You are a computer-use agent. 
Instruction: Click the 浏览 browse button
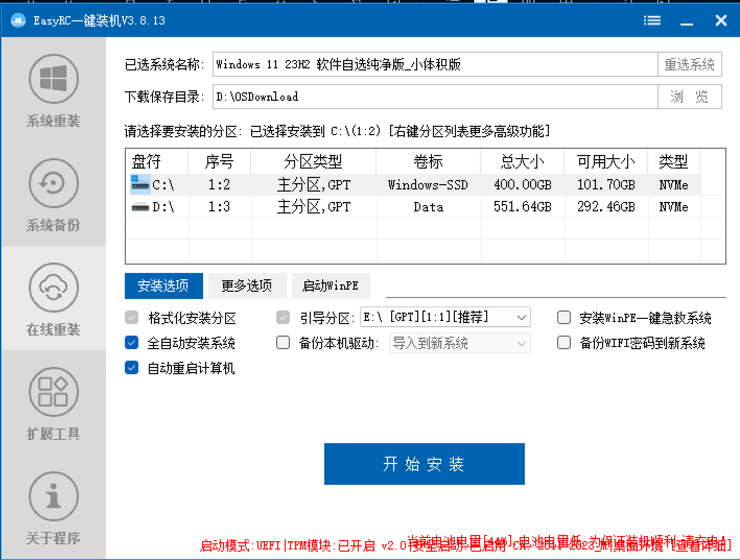(689, 97)
